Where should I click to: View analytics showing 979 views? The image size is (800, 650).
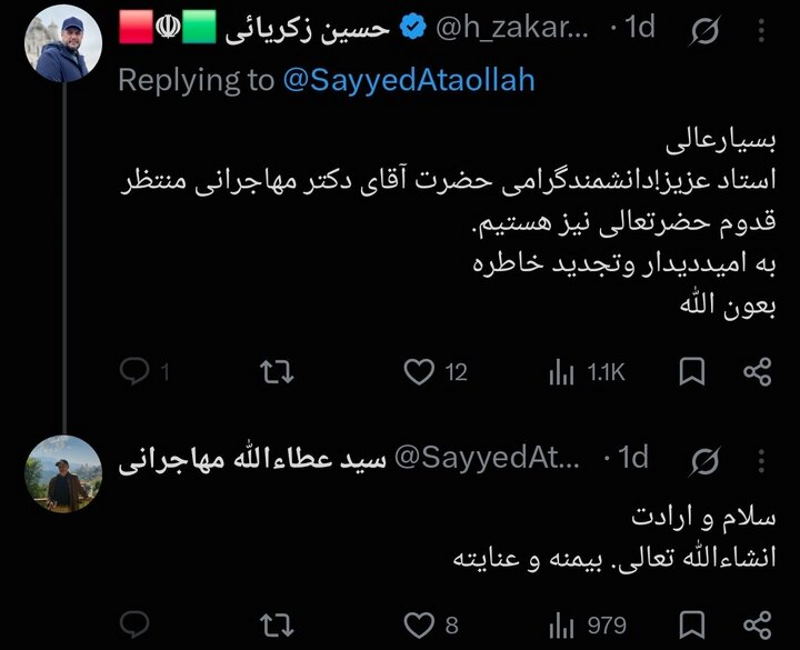click(561, 626)
